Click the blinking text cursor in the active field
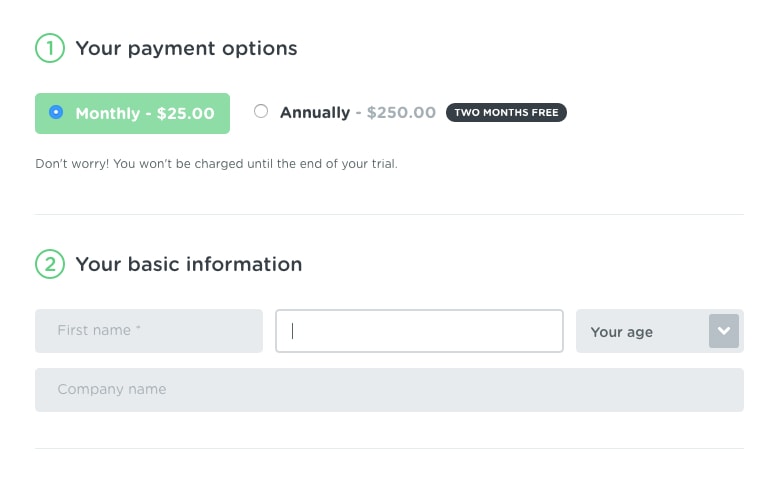This screenshot has height=477, width=780. [293, 331]
